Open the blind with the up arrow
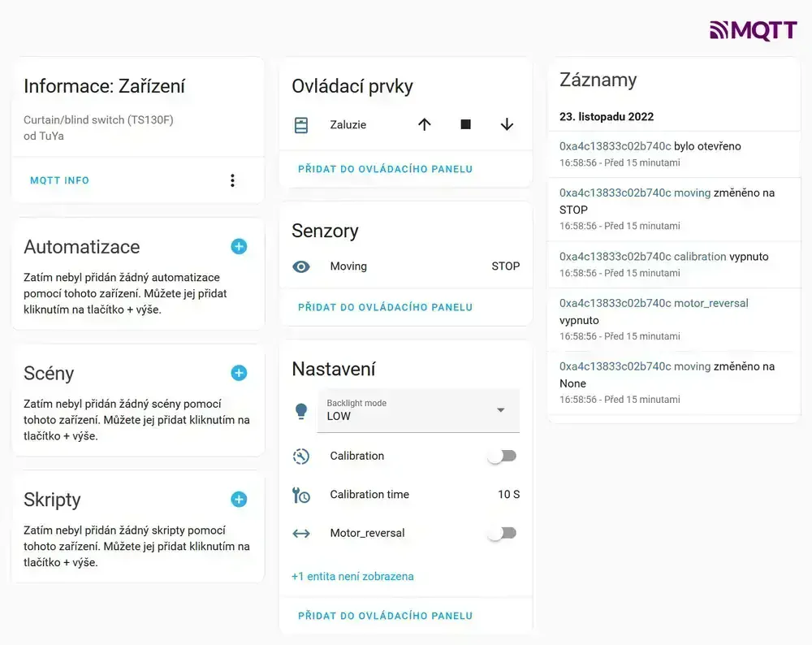812x645 pixels. pyautogui.click(x=424, y=124)
